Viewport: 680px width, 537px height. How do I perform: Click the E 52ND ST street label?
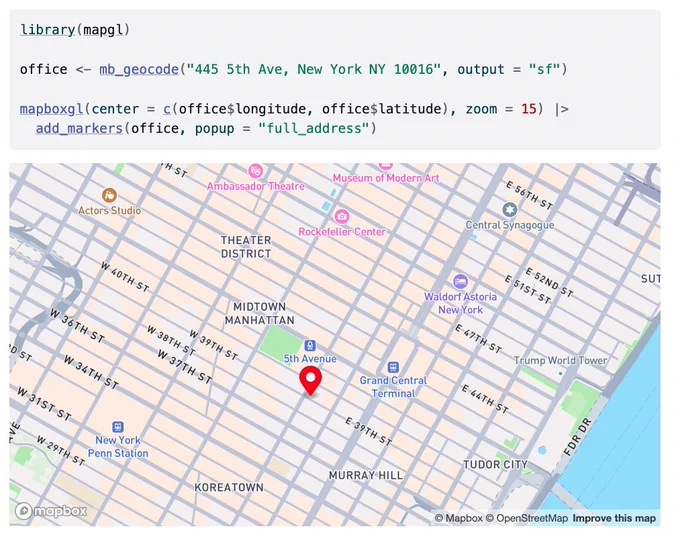coord(549,282)
